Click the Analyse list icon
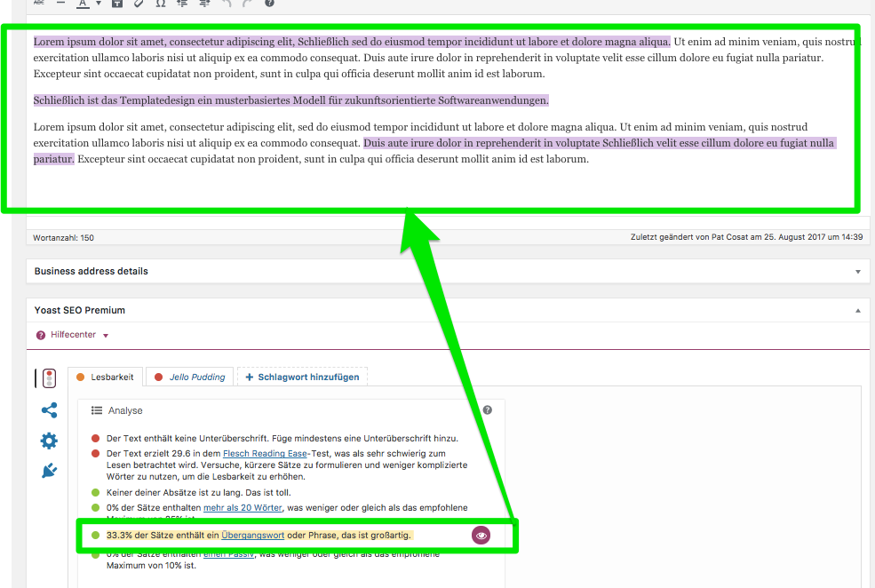This screenshot has width=875, height=588. [x=97, y=410]
